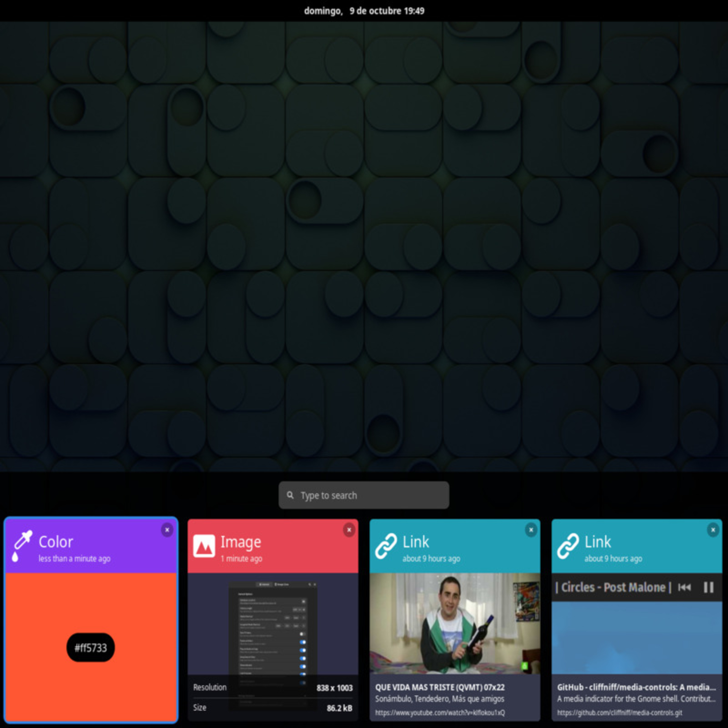Click the github.com media-controls URL

point(620,712)
